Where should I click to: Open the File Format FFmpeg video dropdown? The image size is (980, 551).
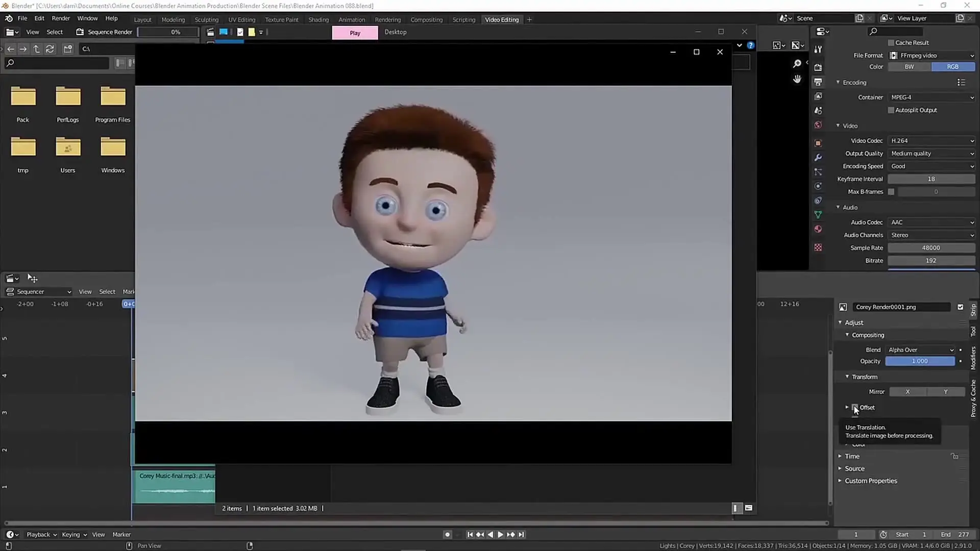(932, 56)
